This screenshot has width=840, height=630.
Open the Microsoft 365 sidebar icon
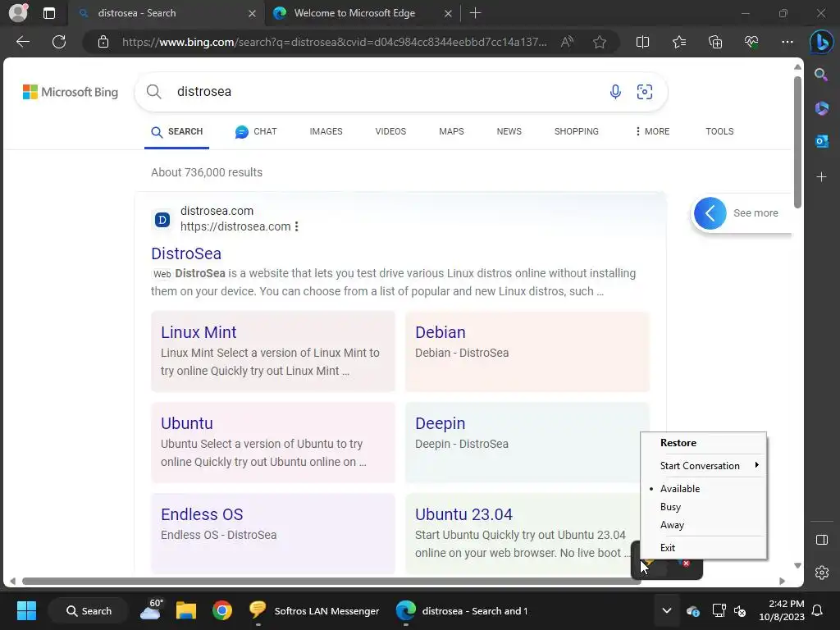point(821,108)
